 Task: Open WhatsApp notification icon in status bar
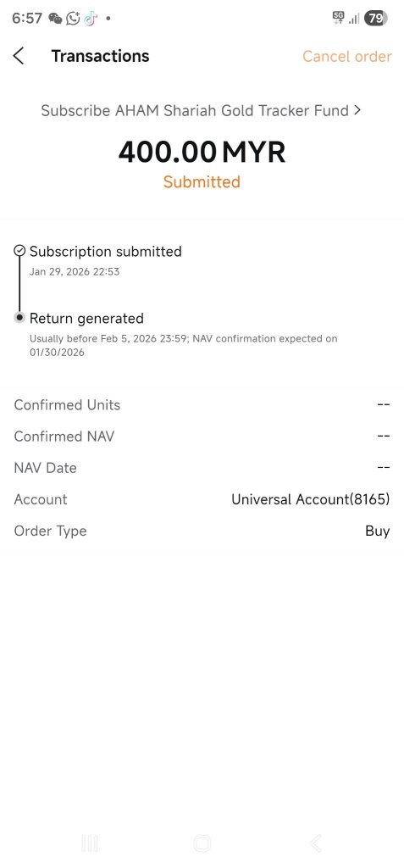coord(73,19)
